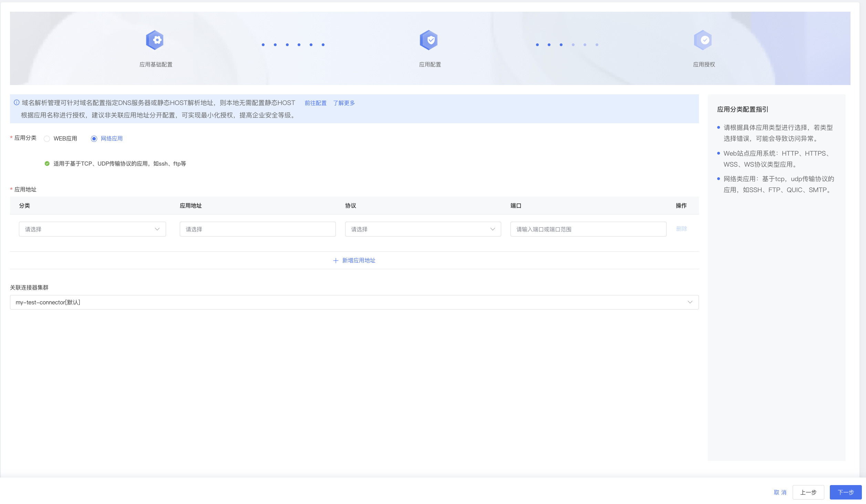Click the 应用配置 step label
The image size is (866, 504).
pos(430,64)
